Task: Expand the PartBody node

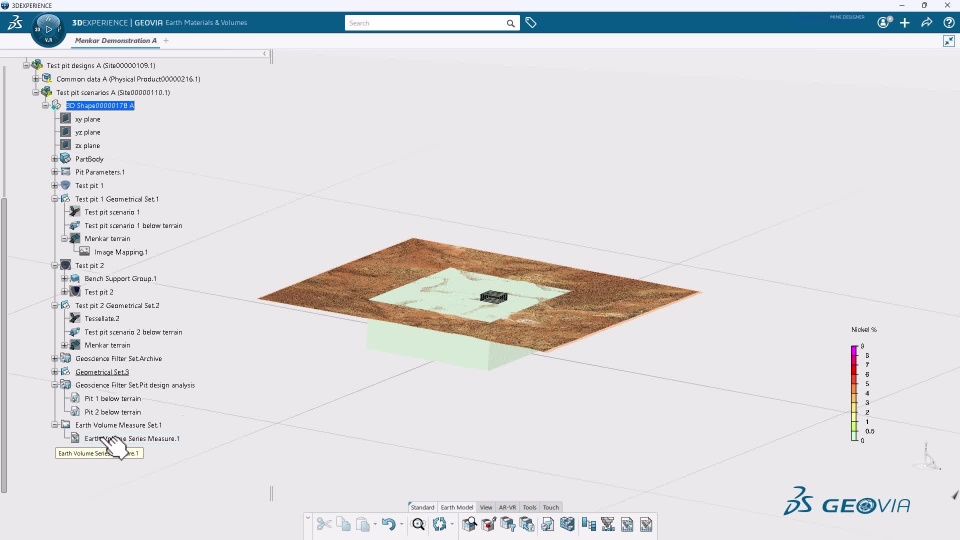Action: point(54,159)
